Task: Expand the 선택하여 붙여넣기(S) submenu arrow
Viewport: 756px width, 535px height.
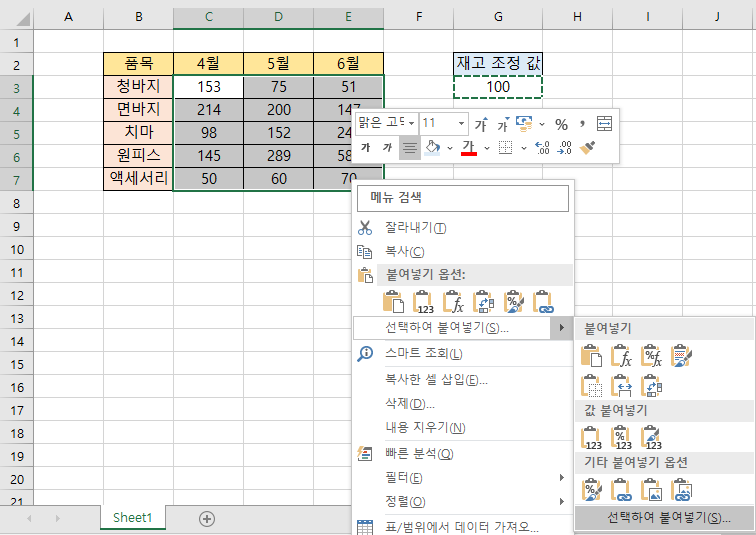Action: click(562, 328)
